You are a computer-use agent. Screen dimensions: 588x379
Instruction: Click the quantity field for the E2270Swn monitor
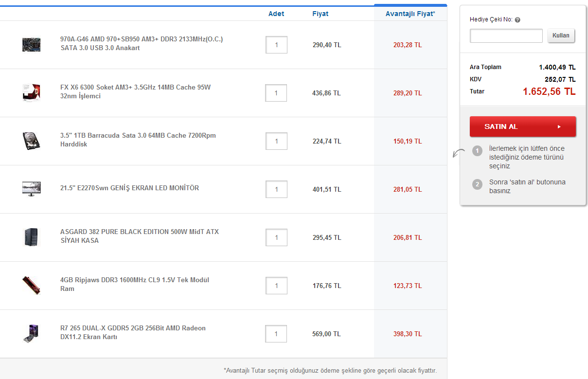[x=276, y=189]
